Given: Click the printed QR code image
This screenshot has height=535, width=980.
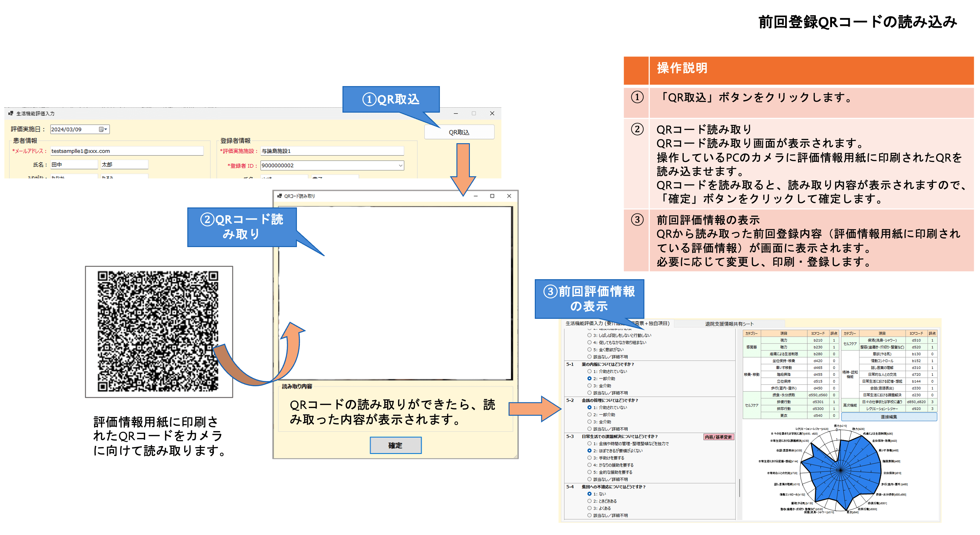Looking at the screenshot, I should 158,331.
